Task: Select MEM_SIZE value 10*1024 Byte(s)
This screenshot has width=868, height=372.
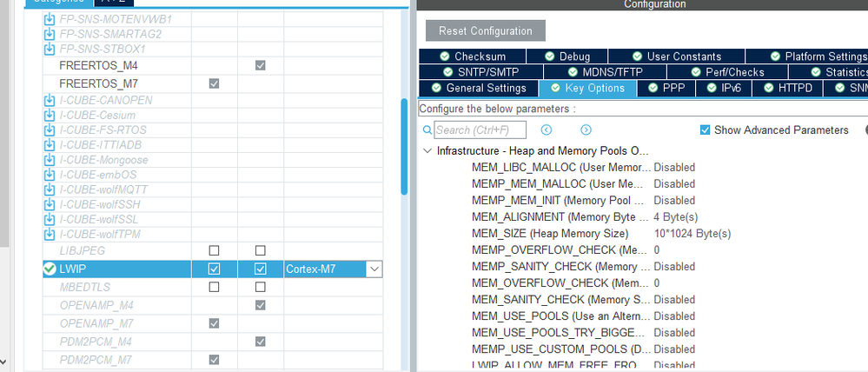Action: click(x=692, y=234)
